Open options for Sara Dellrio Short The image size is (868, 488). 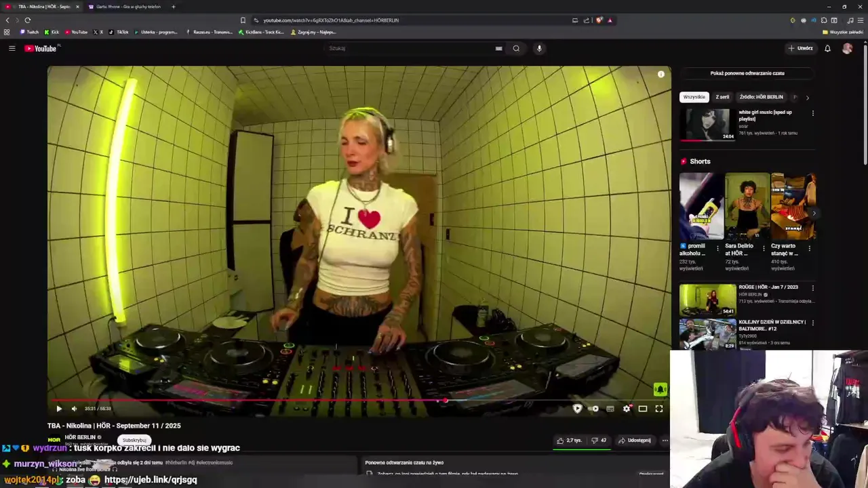point(764,248)
